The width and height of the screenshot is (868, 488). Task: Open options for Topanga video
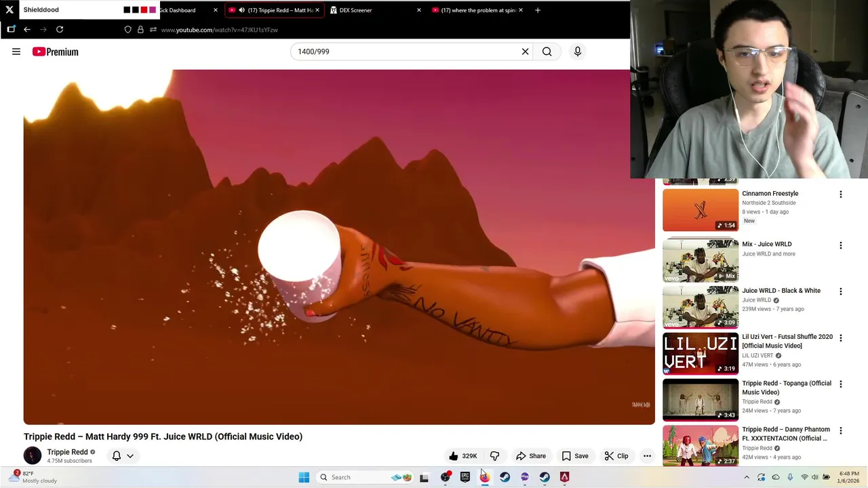(841, 384)
